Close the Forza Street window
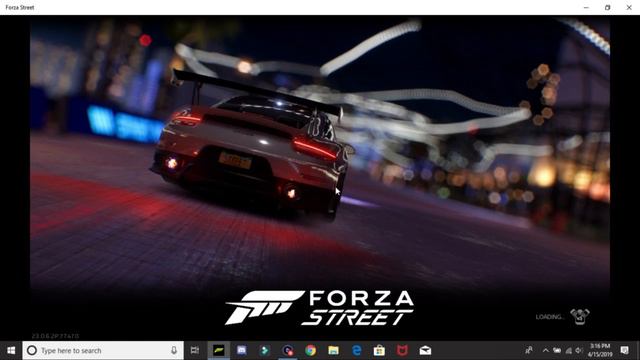This screenshot has height=360, width=640. 629,7
